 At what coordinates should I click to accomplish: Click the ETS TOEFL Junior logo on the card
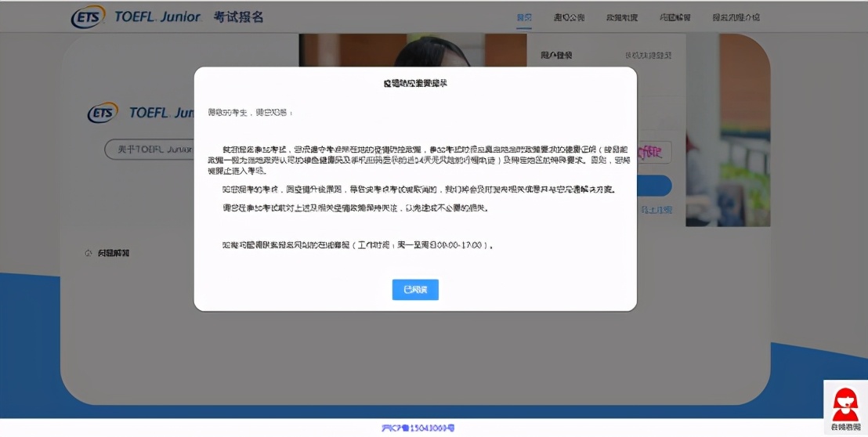point(140,113)
